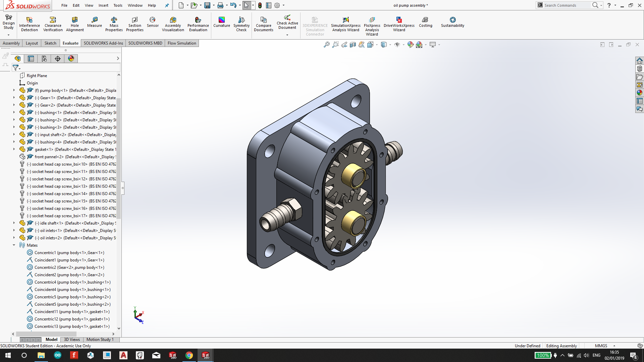Open the Motion Study 1 tab

pyautogui.click(x=100, y=340)
